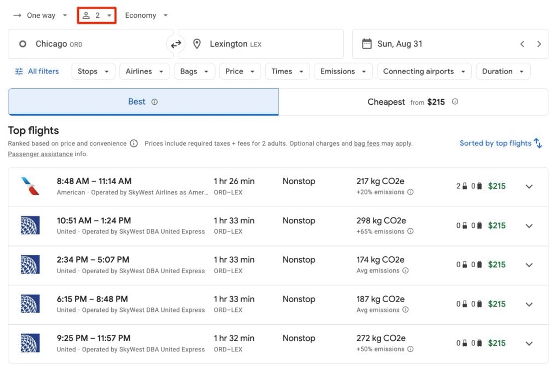Switch to the Cheapest tab
Screen dimensions: 560x368
(413, 102)
